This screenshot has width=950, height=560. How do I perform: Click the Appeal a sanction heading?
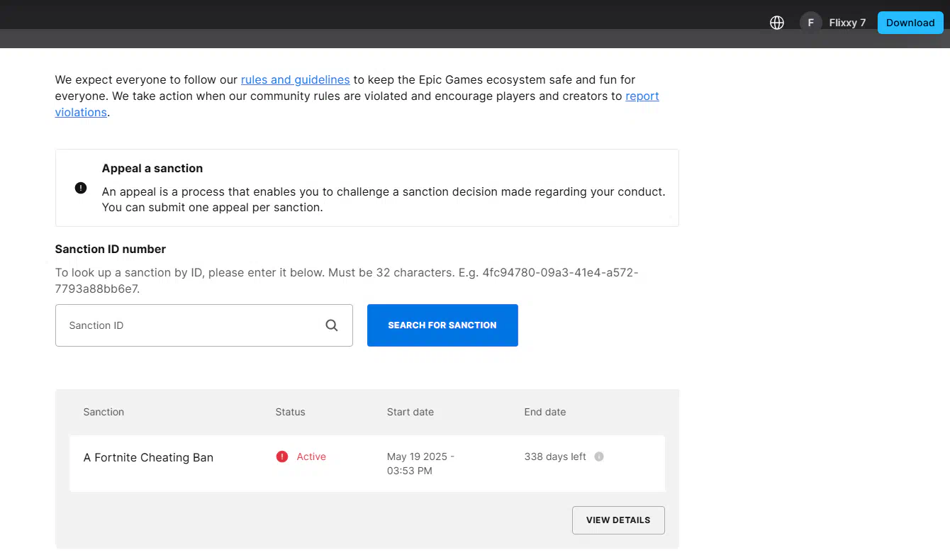coord(152,168)
